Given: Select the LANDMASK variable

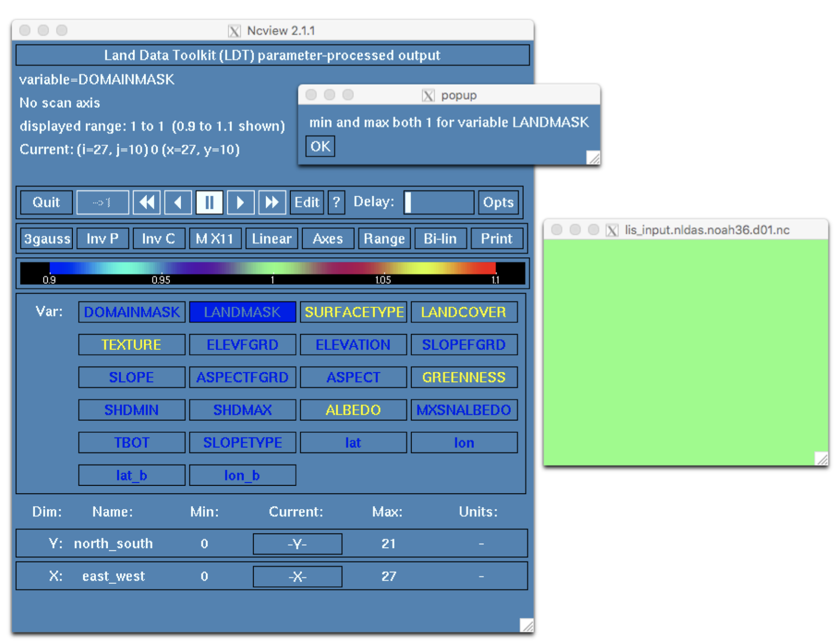Looking at the screenshot, I should 243,312.
